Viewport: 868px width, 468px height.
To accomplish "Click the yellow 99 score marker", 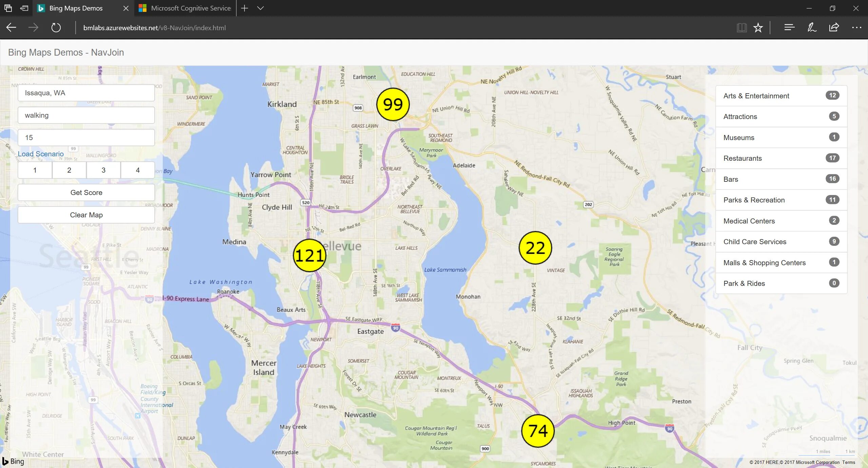I will pos(393,104).
